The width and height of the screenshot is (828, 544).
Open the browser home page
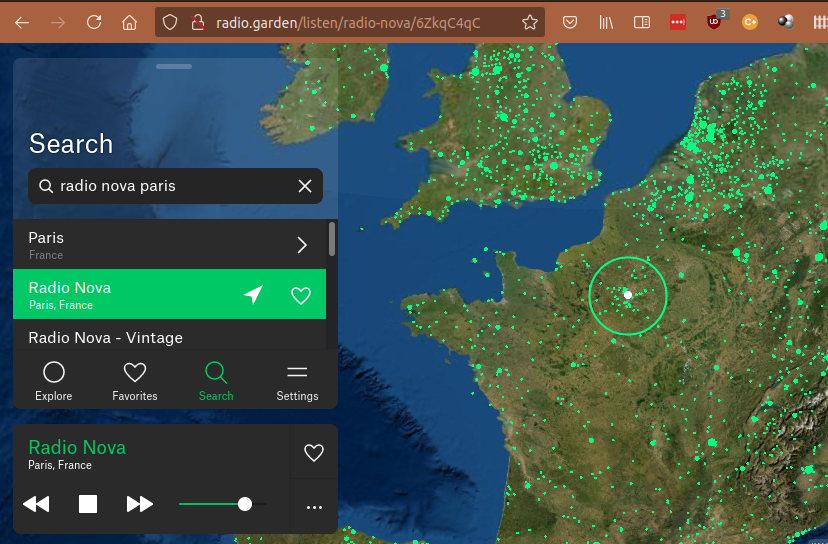(x=129, y=23)
